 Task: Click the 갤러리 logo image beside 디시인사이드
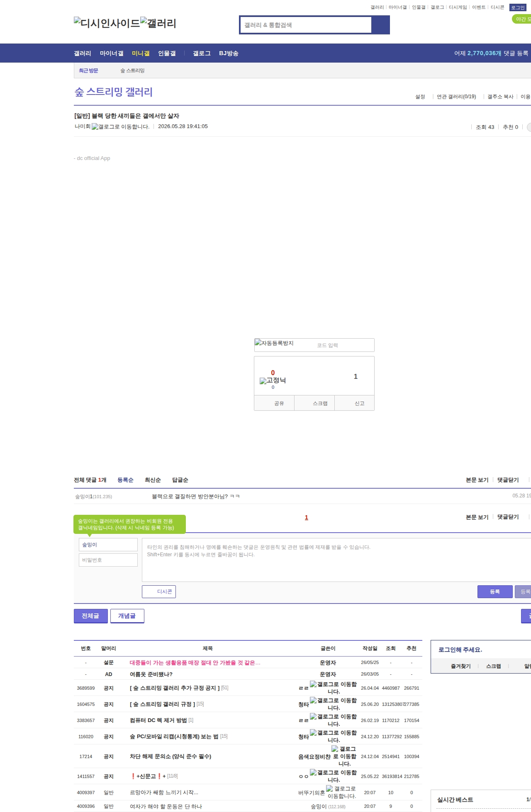158,23
